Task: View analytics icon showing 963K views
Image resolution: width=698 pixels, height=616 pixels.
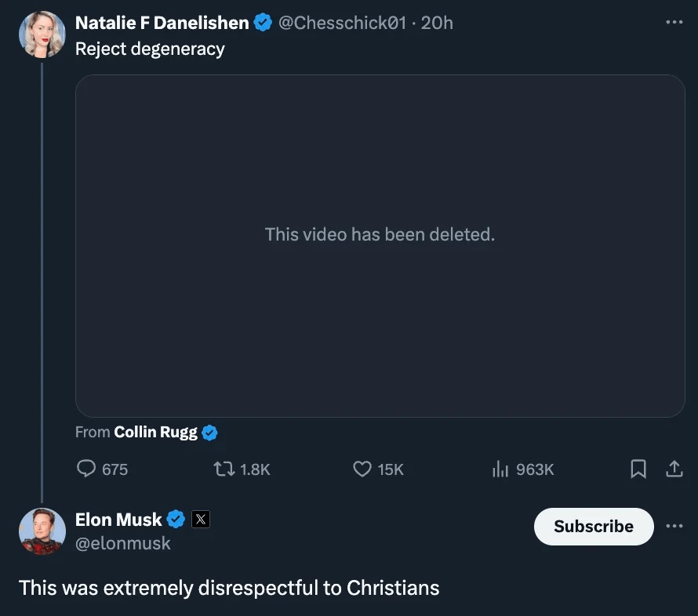Action: (500, 469)
